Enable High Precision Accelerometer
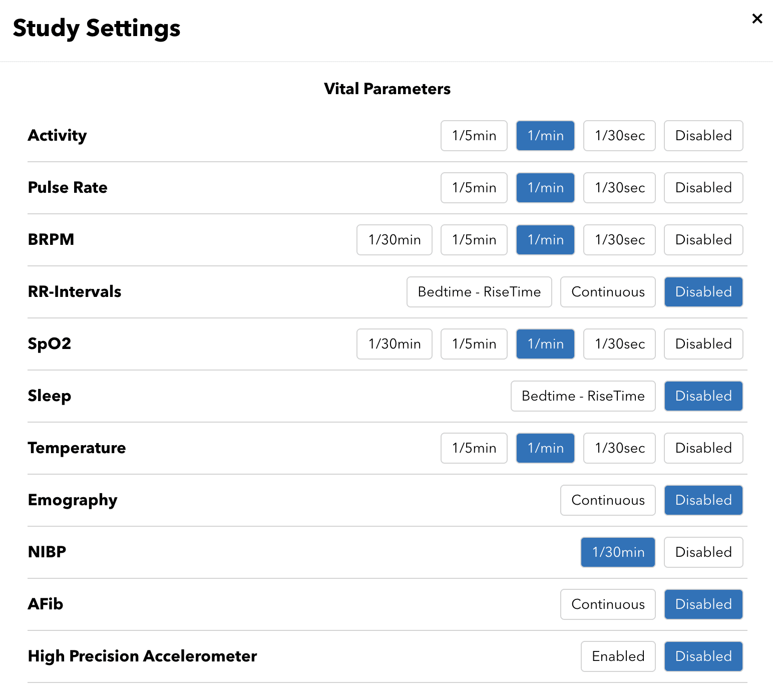Viewport: 773px width, 700px height. pyautogui.click(x=618, y=656)
